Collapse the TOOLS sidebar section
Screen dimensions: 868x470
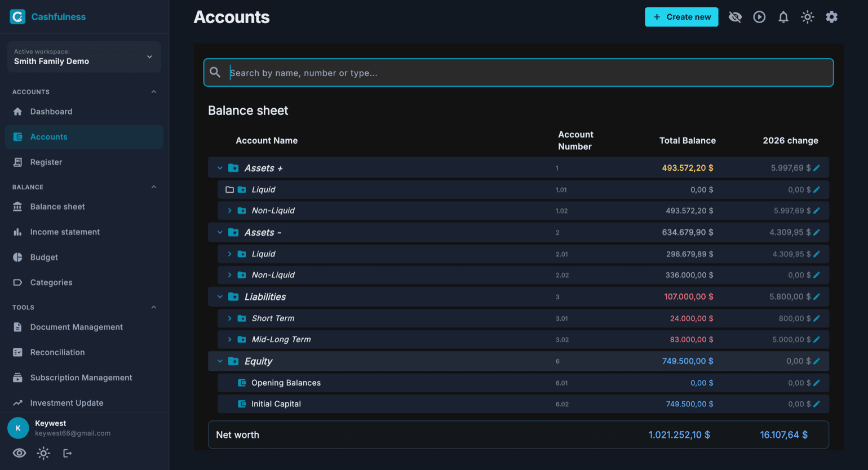(154, 307)
